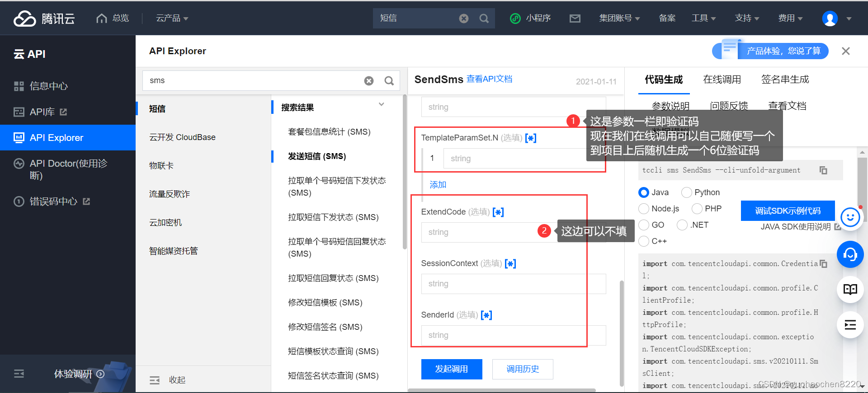Click 收起 collapse panel icon

155,380
